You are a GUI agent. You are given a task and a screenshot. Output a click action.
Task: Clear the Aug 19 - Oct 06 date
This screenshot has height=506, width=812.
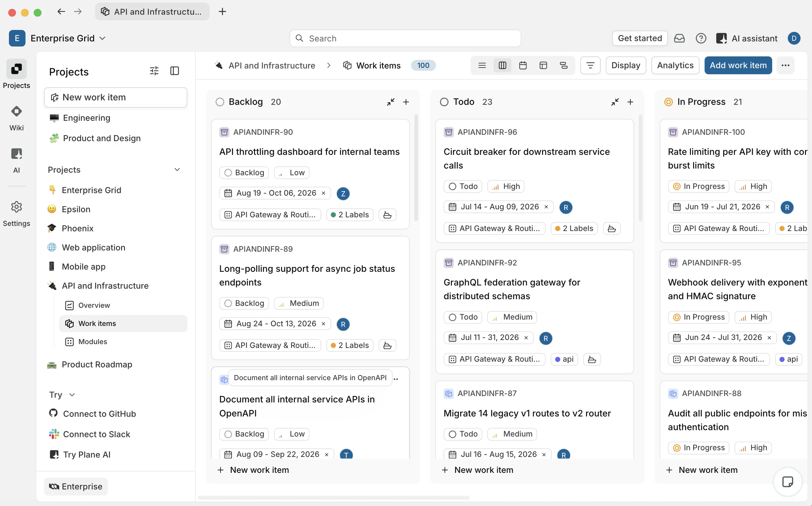pos(323,193)
